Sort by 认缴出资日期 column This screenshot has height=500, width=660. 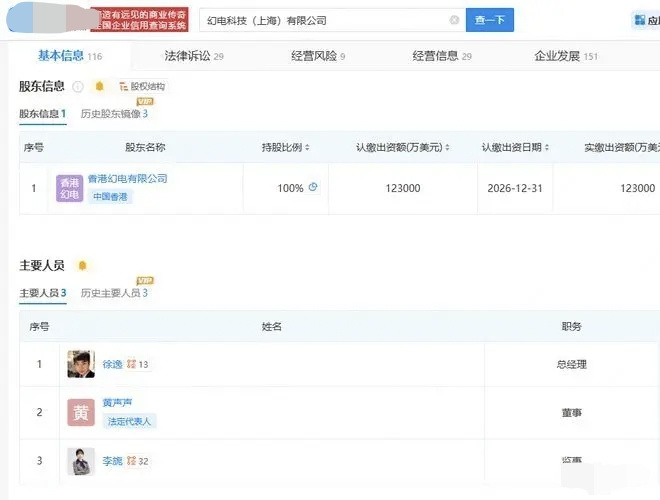coord(547,147)
